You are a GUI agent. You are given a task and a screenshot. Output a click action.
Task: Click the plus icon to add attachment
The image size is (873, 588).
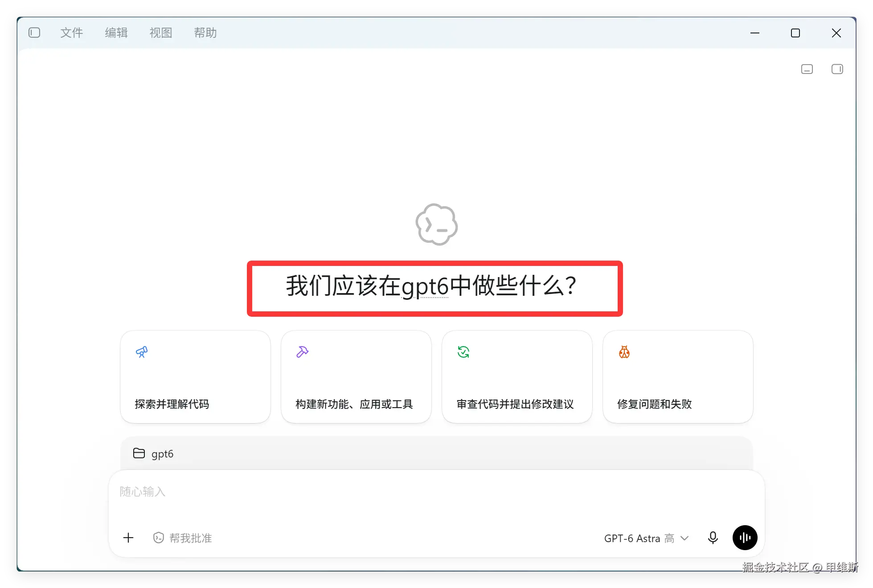point(128,538)
